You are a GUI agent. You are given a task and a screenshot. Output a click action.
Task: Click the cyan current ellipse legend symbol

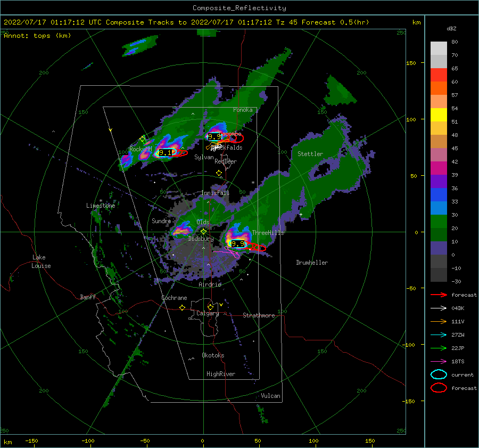(x=439, y=374)
